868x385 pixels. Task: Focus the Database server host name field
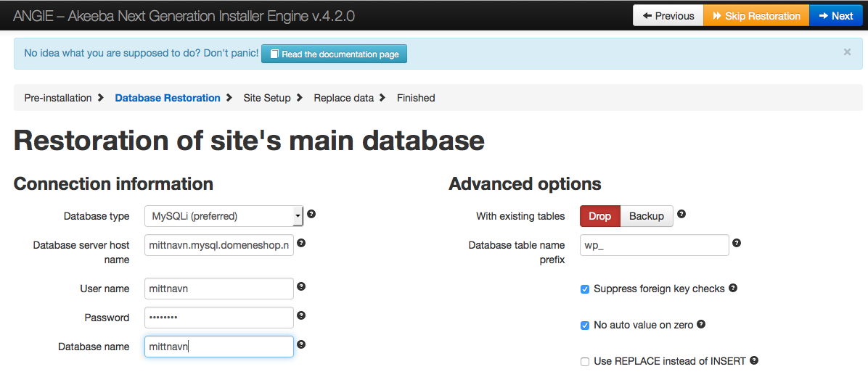pyautogui.click(x=218, y=245)
